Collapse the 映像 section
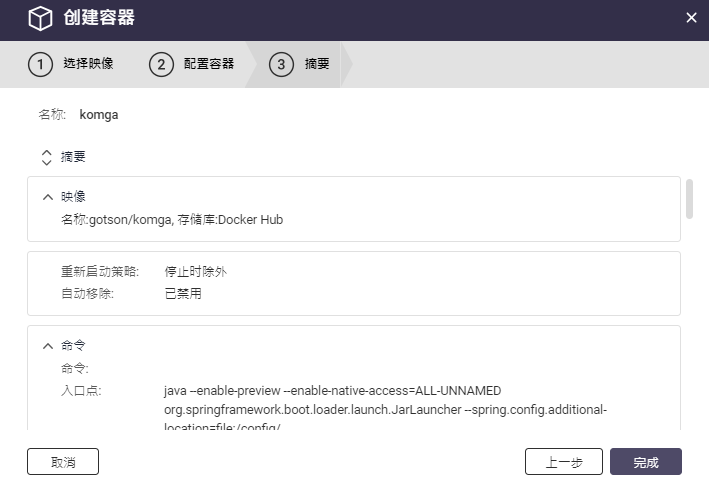 pyautogui.click(x=47, y=197)
